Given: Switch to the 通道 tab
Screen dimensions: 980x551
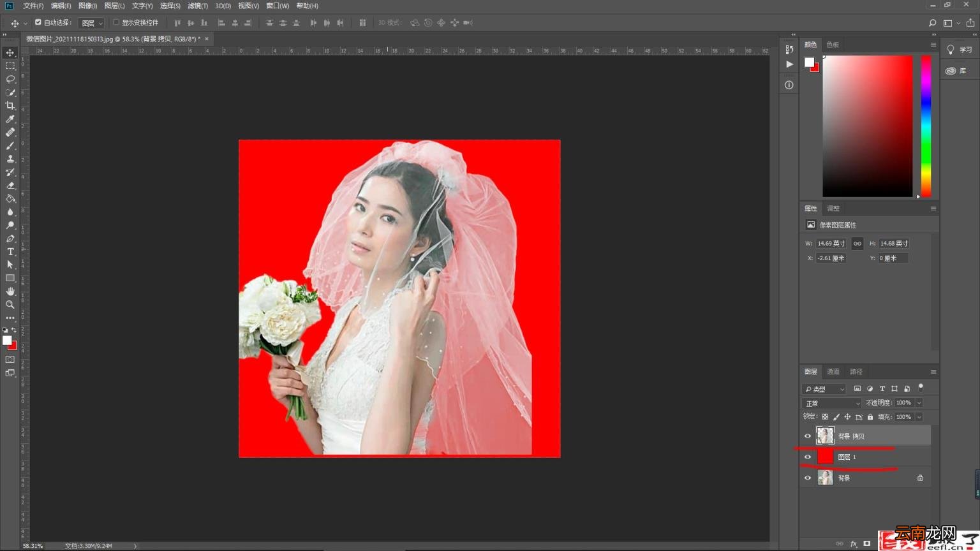Looking at the screenshot, I should point(833,372).
